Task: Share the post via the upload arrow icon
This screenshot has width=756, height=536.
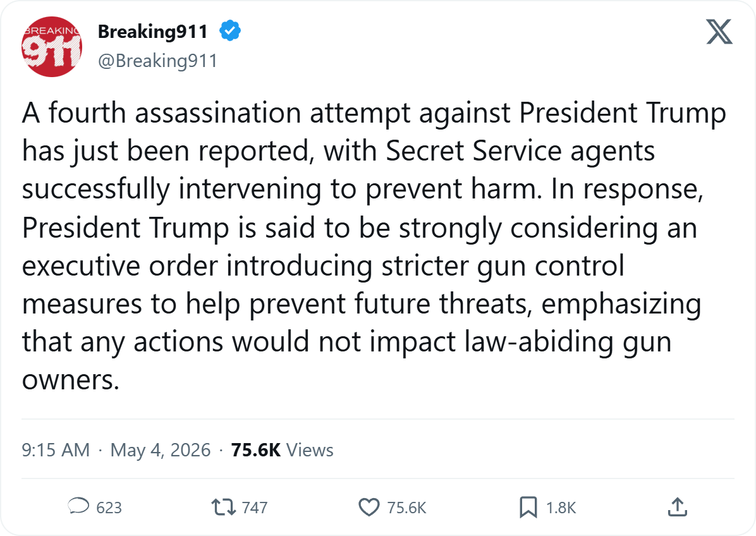Action: [678, 507]
